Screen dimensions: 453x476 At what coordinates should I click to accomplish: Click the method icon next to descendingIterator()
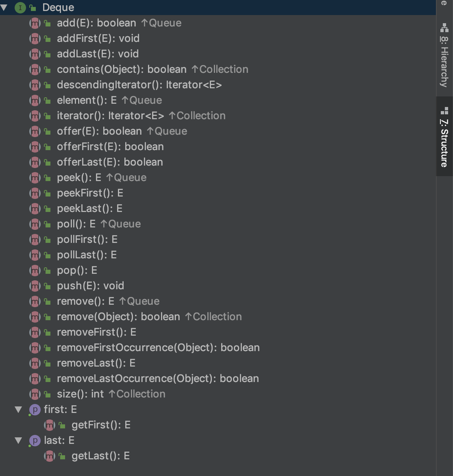pyautogui.click(x=35, y=85)
